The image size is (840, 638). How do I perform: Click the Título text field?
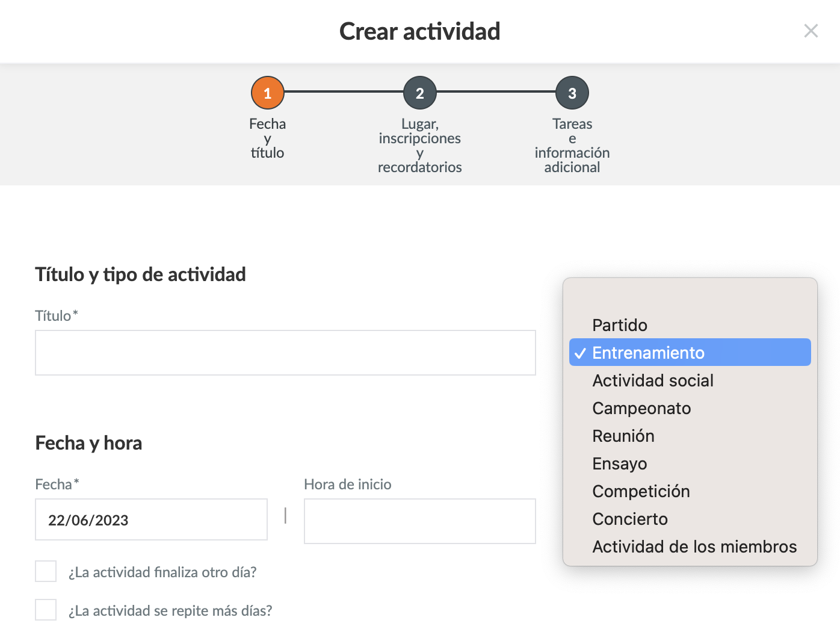click(x=285, y=353)
